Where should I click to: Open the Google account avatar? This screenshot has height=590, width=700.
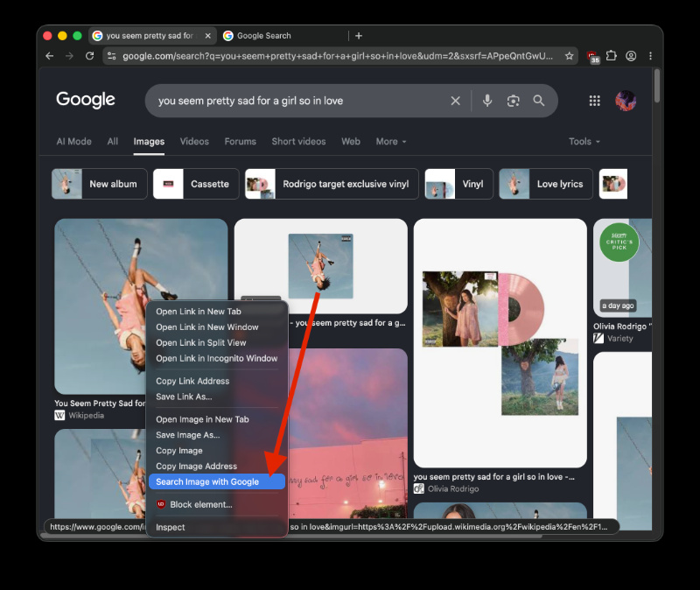tap(626, 101)
